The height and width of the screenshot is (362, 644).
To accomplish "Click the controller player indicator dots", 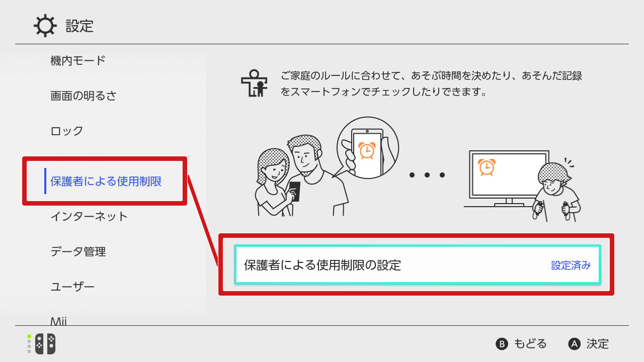I will [x=29, y=344].
